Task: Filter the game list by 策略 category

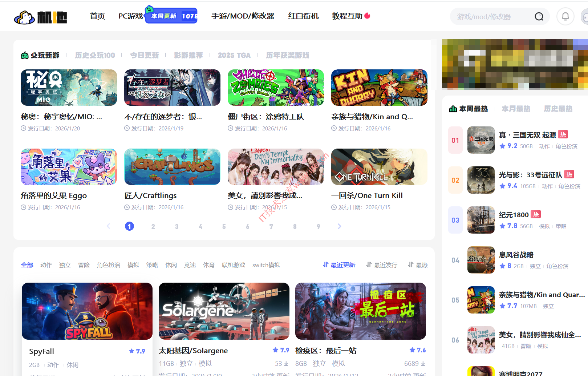Action: pos(152,265)
